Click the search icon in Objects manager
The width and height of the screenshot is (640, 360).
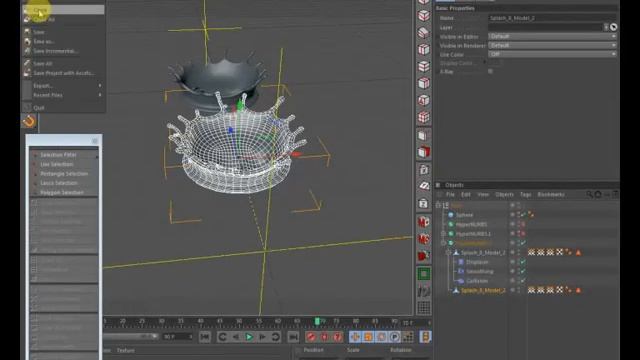coord(589,194)
